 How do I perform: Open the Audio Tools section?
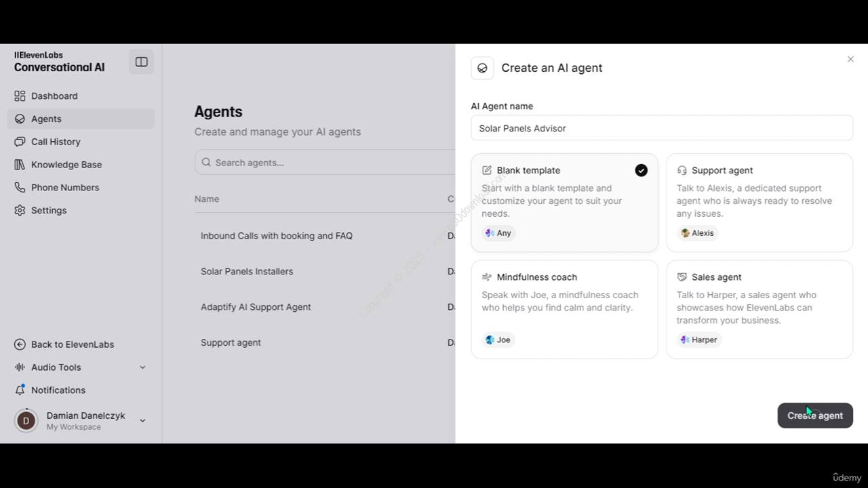coord(81,367)
